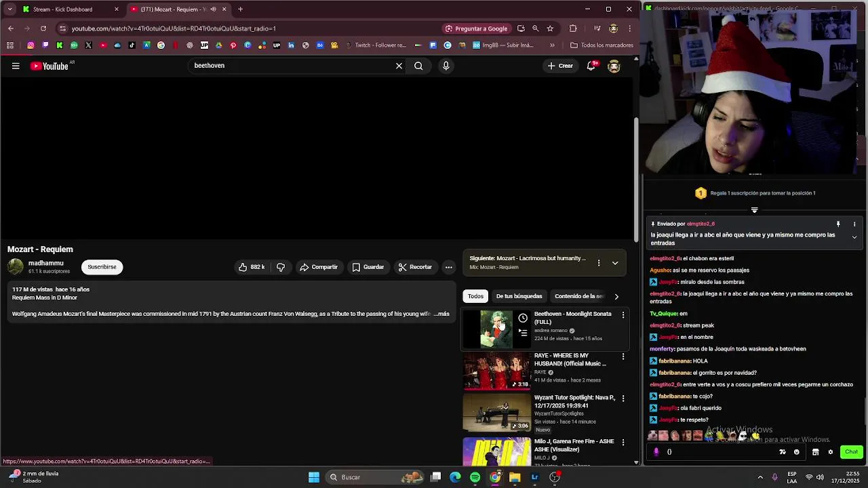Open Milo J Garena Free Fire video
868x488 pixels.
pos(497,451)
